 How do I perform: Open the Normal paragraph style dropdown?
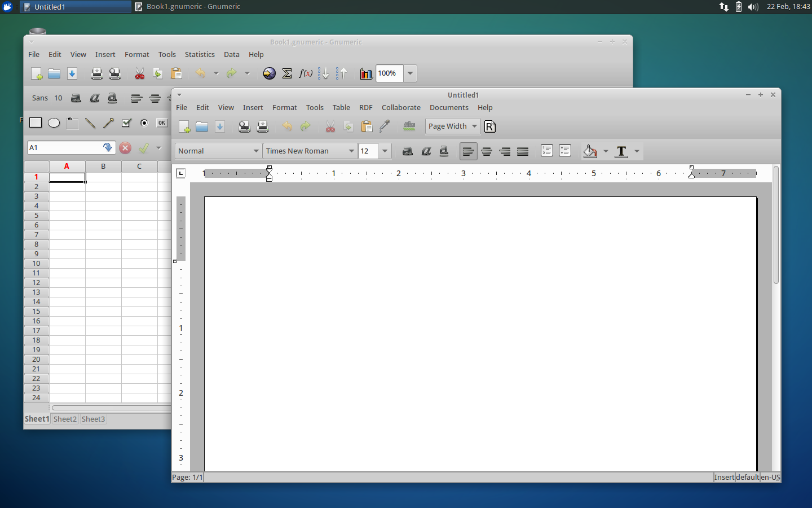click(255, 151)
